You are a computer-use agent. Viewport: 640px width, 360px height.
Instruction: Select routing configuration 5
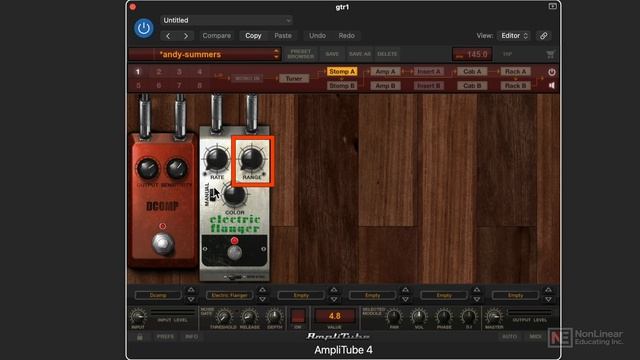(x=138, y=85)
